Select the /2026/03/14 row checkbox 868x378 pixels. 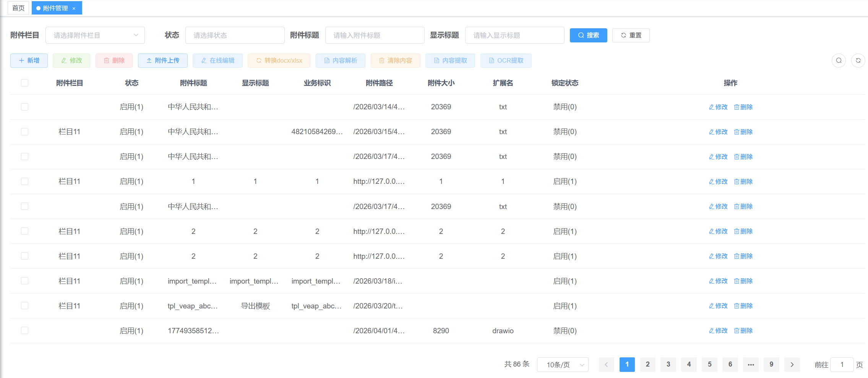[25, 107]
